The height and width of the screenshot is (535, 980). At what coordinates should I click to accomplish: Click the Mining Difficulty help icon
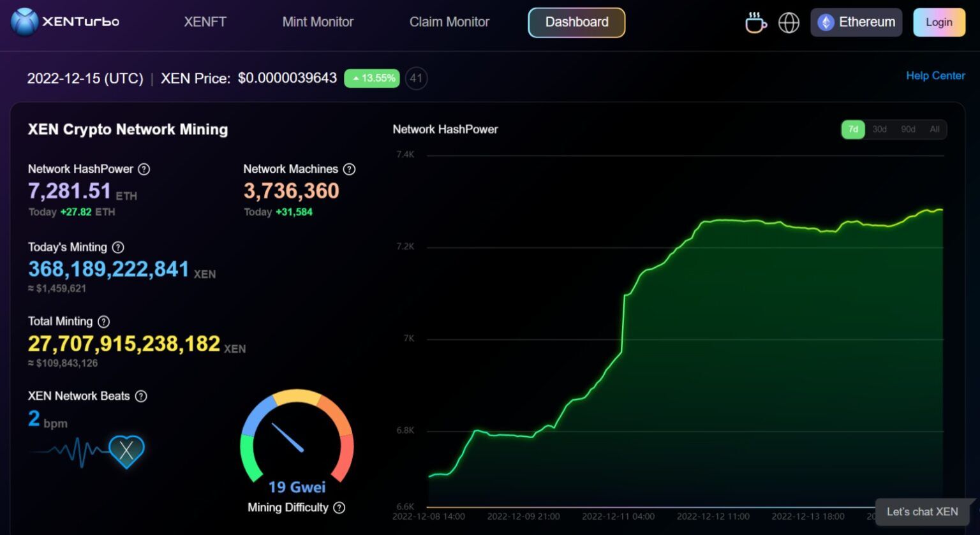[339, 508]
